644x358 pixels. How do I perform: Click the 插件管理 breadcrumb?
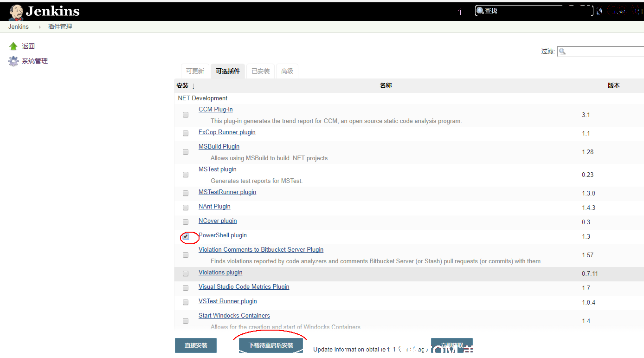coord(60,27)
